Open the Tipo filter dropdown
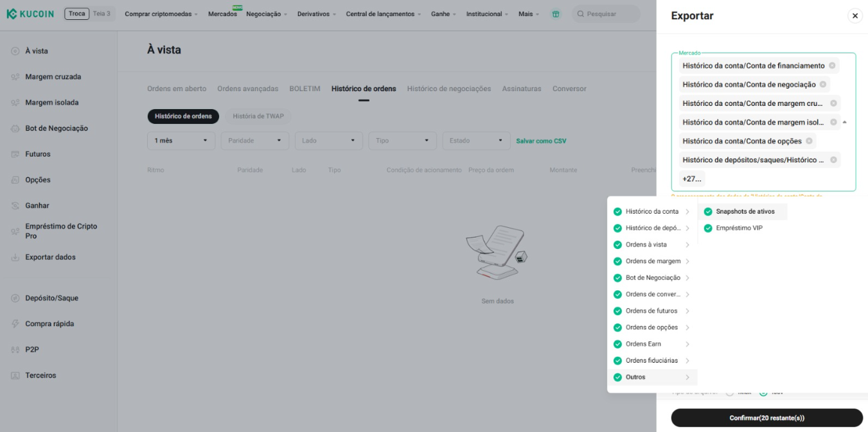 tap(403, 141)
